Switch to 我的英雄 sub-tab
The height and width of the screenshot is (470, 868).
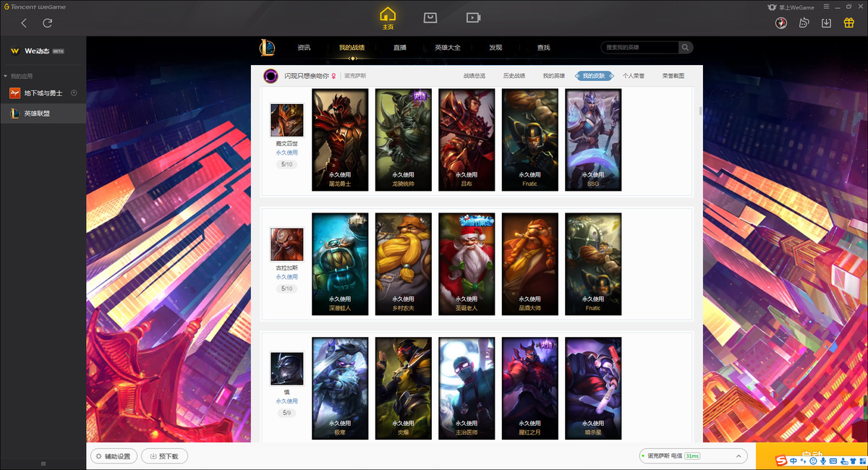pyautogui.click(x=554, y=75)
